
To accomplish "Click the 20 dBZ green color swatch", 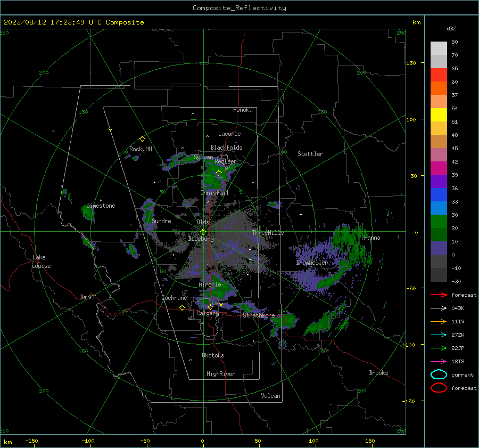I will tap(439, 221).
